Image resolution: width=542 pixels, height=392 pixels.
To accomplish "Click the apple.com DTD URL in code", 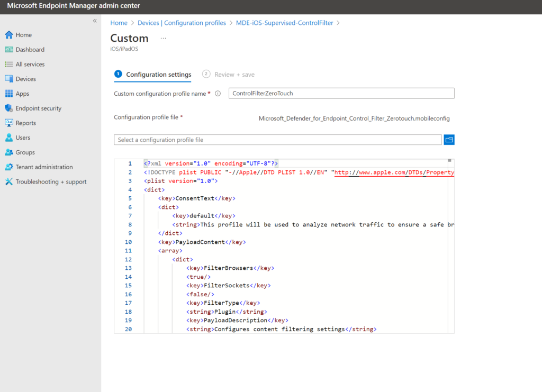I will tap(394, 172).
